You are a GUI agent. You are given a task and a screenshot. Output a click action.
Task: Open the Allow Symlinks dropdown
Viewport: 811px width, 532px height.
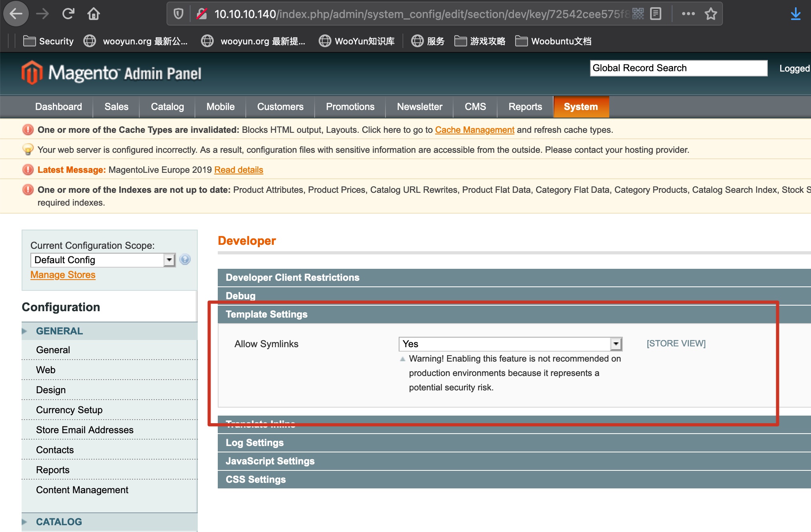510,344
